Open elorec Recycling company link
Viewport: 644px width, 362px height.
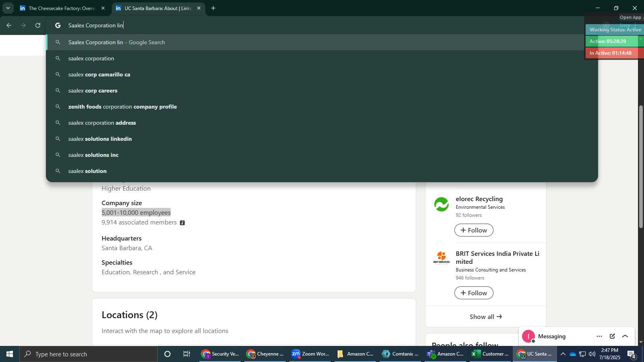tap(479, 199)
